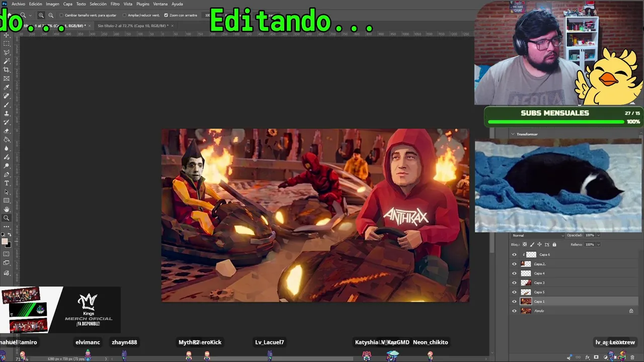Image resolution: width=644 pixels, height=362 pixels.
Task: Select the Frame tool
Action: click(7, 78)
